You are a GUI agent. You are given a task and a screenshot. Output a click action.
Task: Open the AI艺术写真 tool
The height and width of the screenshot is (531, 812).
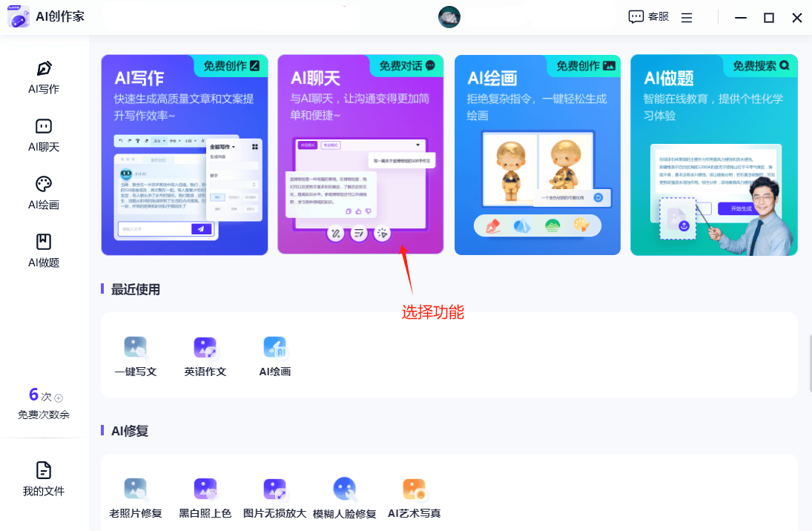414,498
